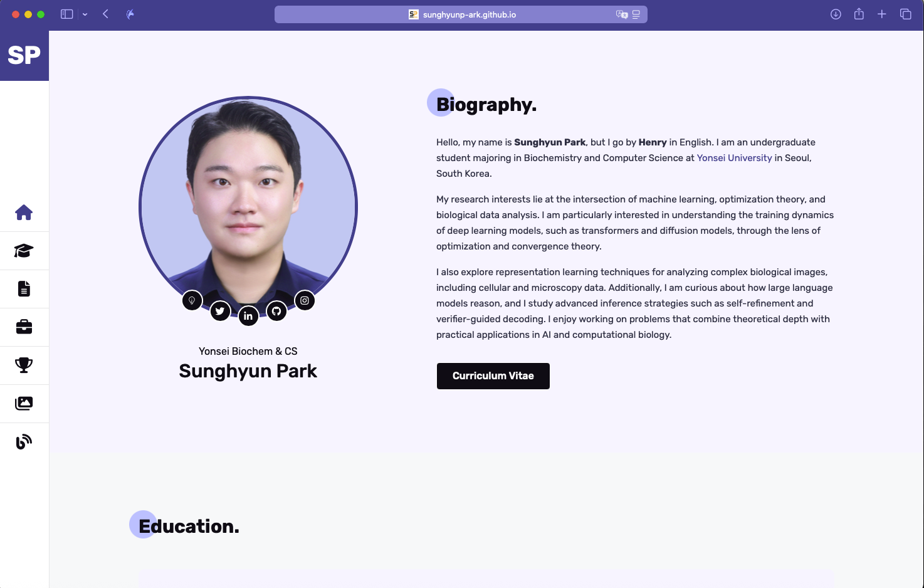924x588 pixels.
Task: Open the blog icon in sidebar
Action: [24, 442]
